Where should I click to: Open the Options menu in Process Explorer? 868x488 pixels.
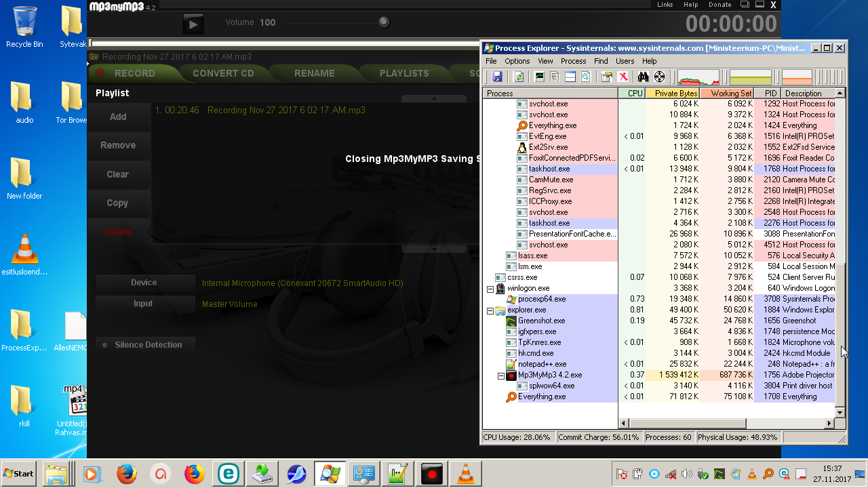point(517,61)
